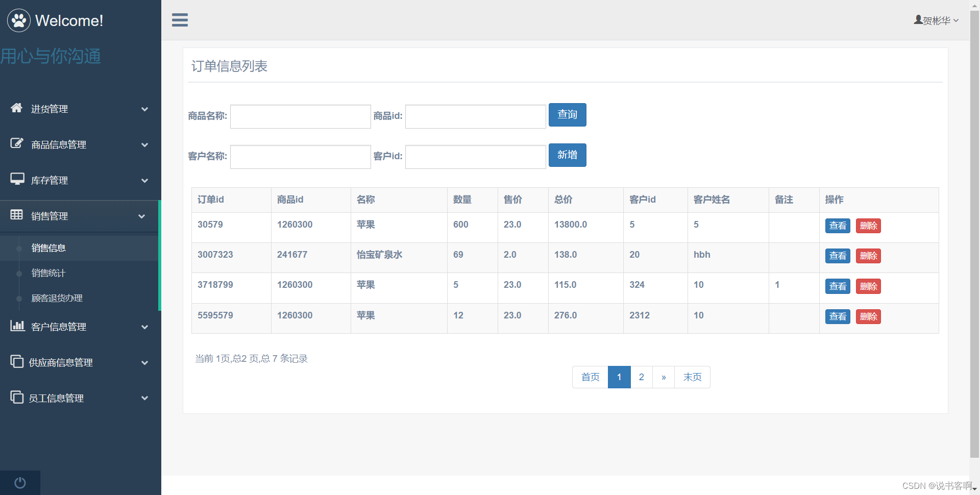Focus the 商品名称 input field
Image resolution: width=980 pixels, height=495 pixels.
tap(300, 116)
